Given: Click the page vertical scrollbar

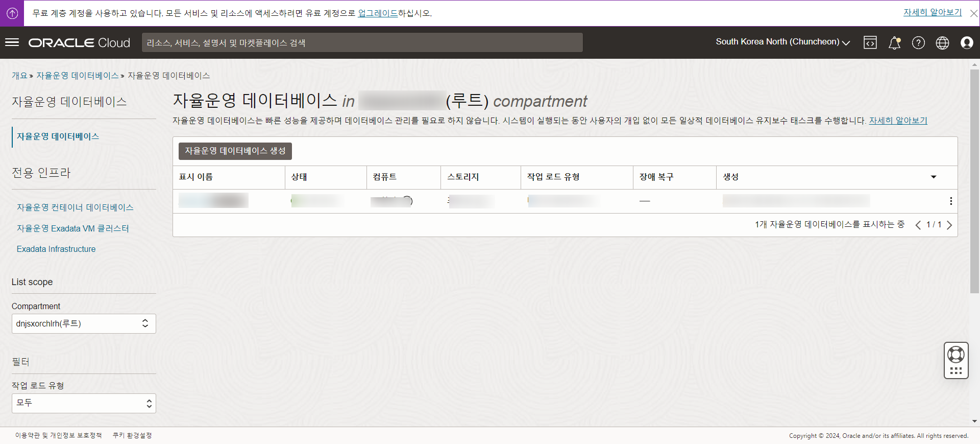Looking at the screenshot, I should (974, 181).
